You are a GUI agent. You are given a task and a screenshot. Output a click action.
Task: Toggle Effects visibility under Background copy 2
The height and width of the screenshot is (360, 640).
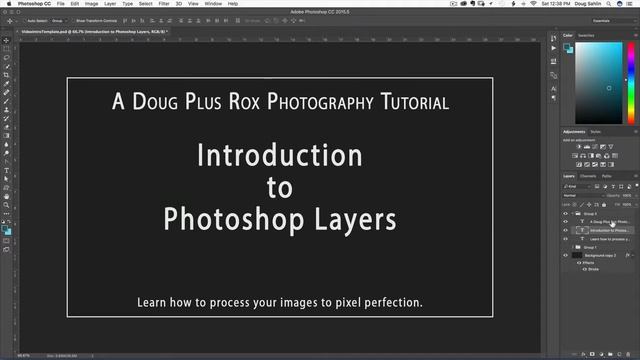(x=579, y=263)
